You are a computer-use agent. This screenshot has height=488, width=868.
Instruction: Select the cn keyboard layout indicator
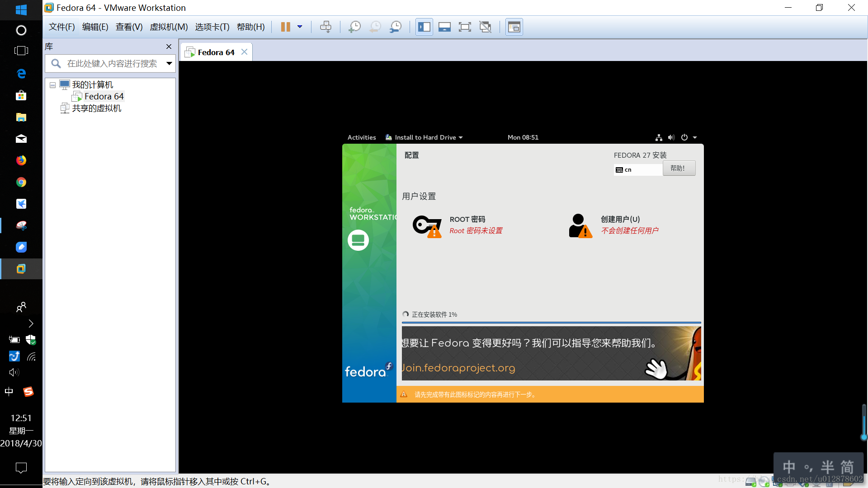pos(638,170)
